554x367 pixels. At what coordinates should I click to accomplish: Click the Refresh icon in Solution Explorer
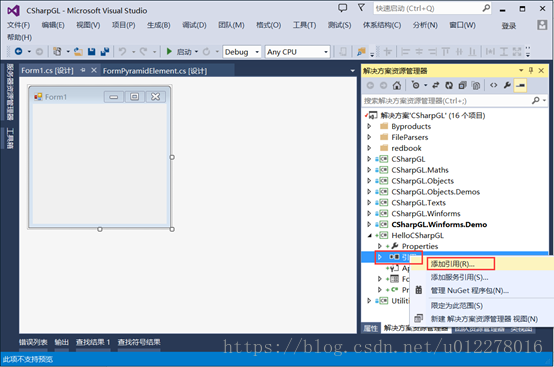coord(449,85)
